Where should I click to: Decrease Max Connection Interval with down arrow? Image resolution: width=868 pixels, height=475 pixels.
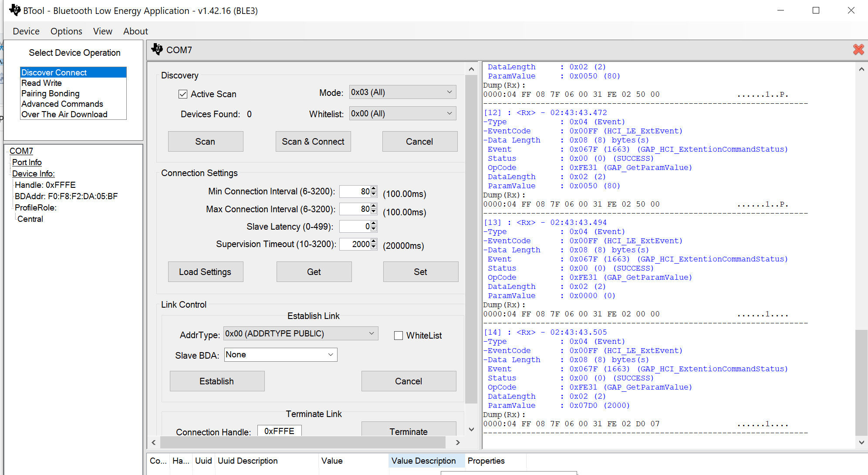point(374,212)
